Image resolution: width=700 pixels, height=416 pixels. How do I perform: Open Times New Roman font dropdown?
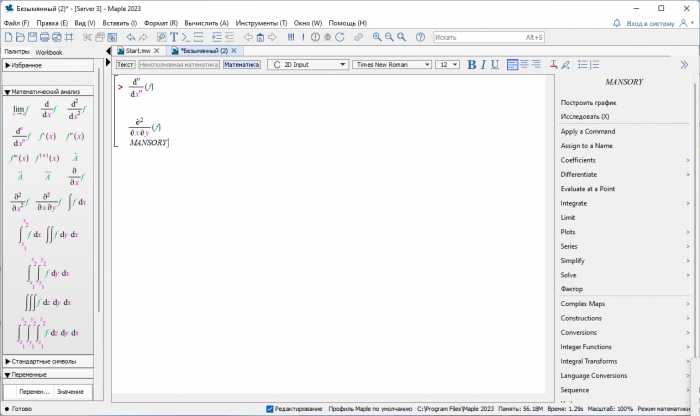tap(392, 65)
